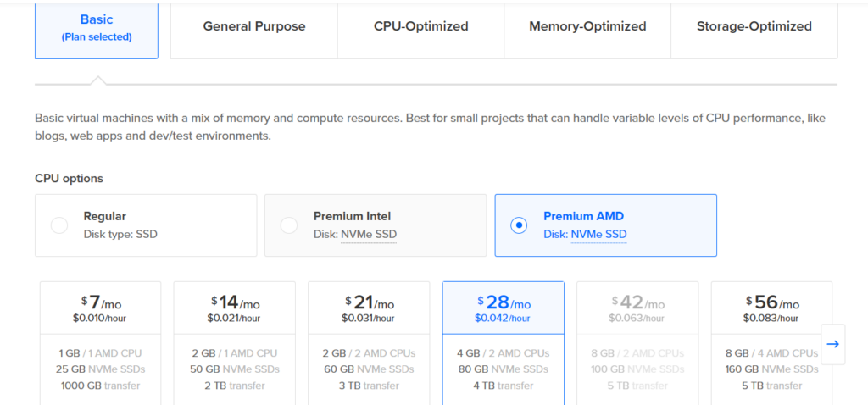This screenshot has width=868, height=405.
Task: Select the Premium AMD radio button
Action: coord(519,225)
